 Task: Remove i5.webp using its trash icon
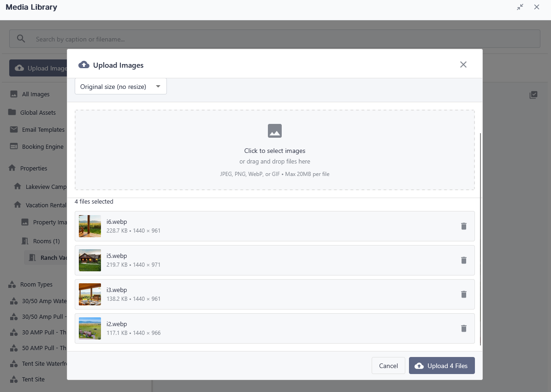pyautogui.click(x=464, y=260)
